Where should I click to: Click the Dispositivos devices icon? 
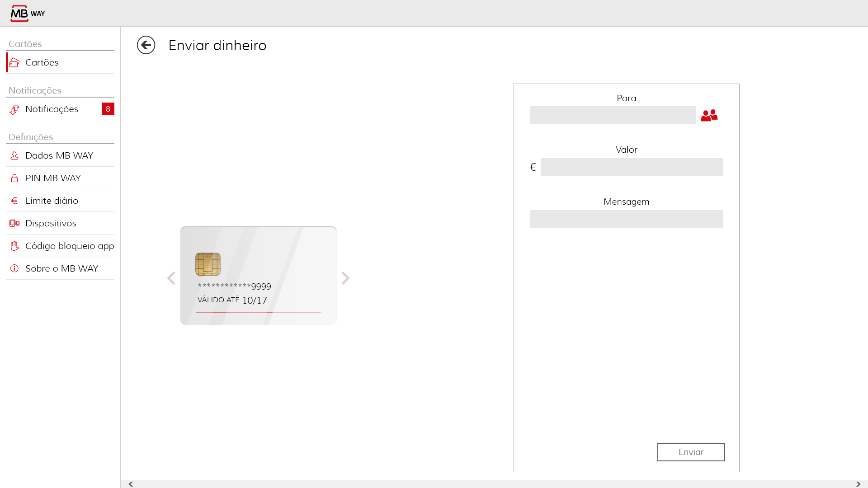(x=14, y=223)
